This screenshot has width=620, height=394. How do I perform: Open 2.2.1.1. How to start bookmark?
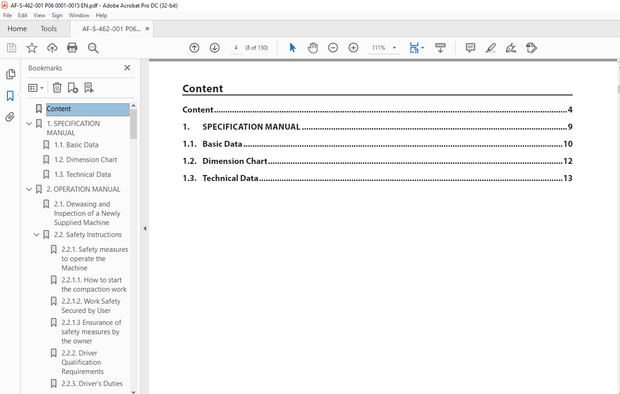point(94,284)
